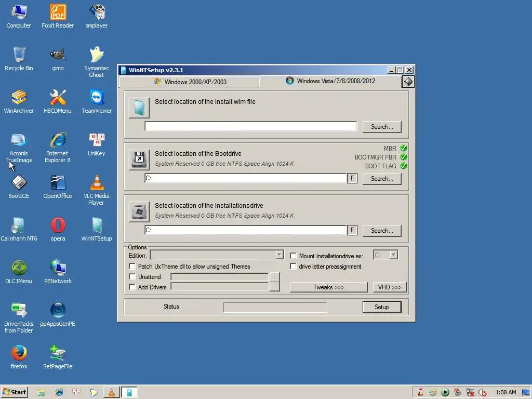Browse for drivers folder with ... button

coord(274,287)
